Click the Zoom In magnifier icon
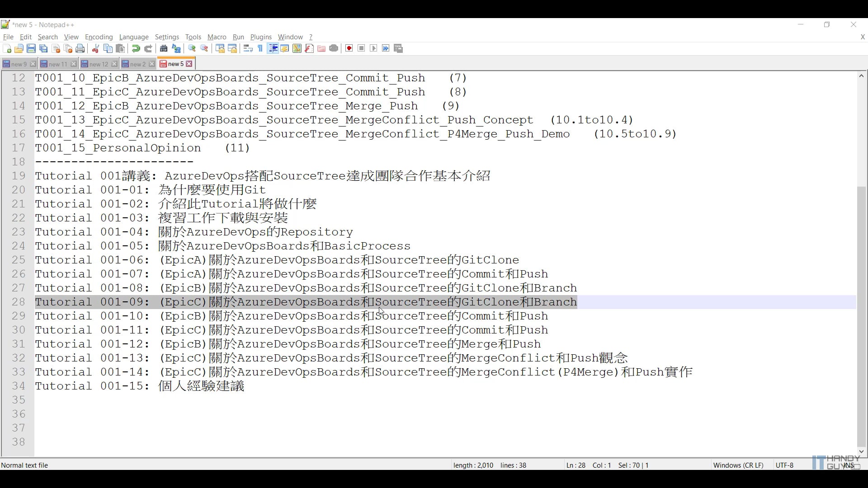Image resolution: width=868 pixels, height=488 pixels. 191,48
